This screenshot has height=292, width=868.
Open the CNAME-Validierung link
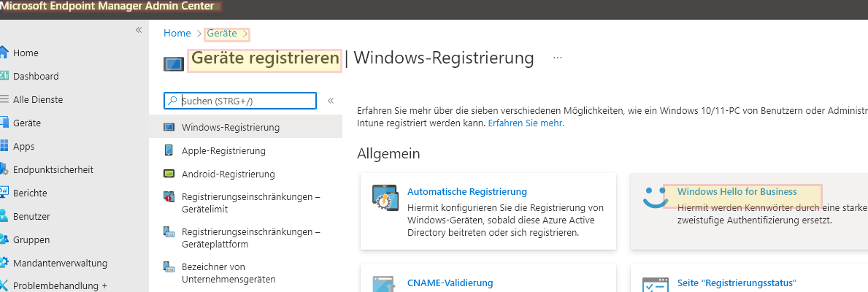tap(450, 283)
